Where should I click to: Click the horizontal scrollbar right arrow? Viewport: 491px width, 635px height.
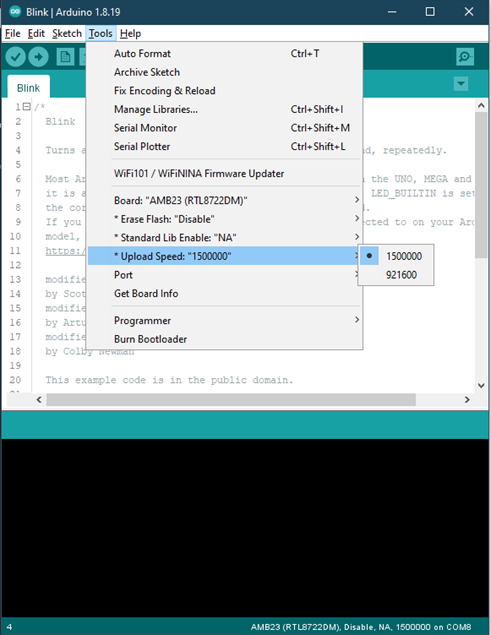pyautogui.click(x=467, y=400)
